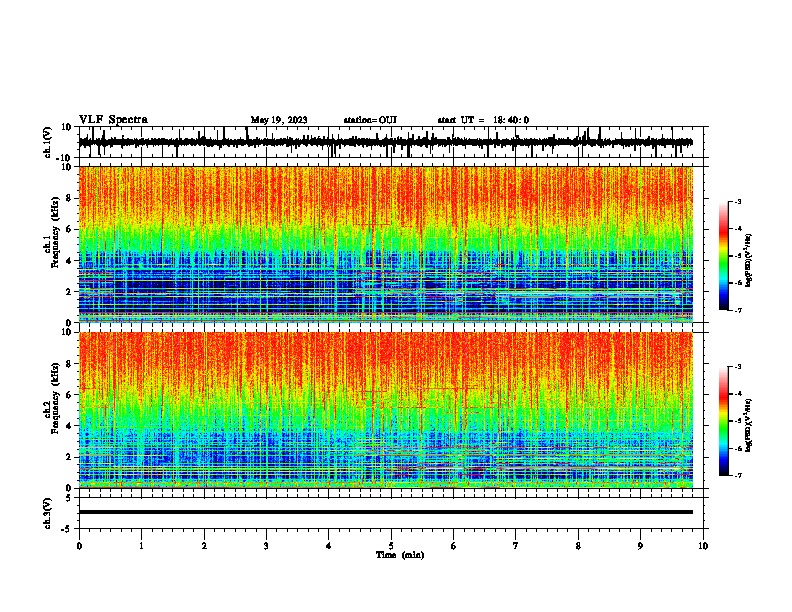Click the ch.2 spectrogram color scale bar

point(723,421)
